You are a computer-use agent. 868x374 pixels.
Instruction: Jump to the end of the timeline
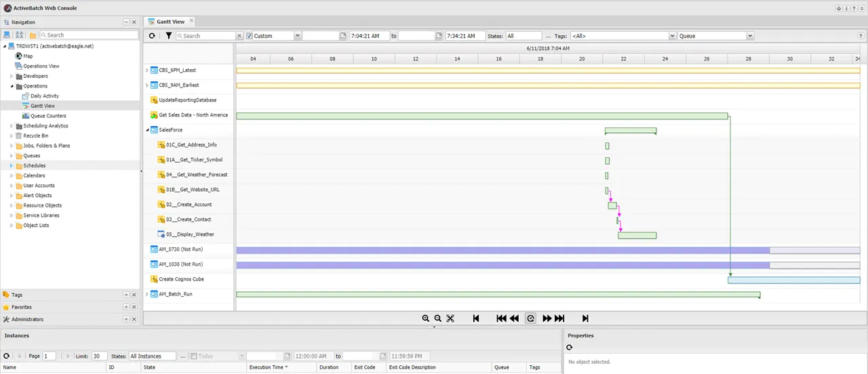click(x=585, y=318)
